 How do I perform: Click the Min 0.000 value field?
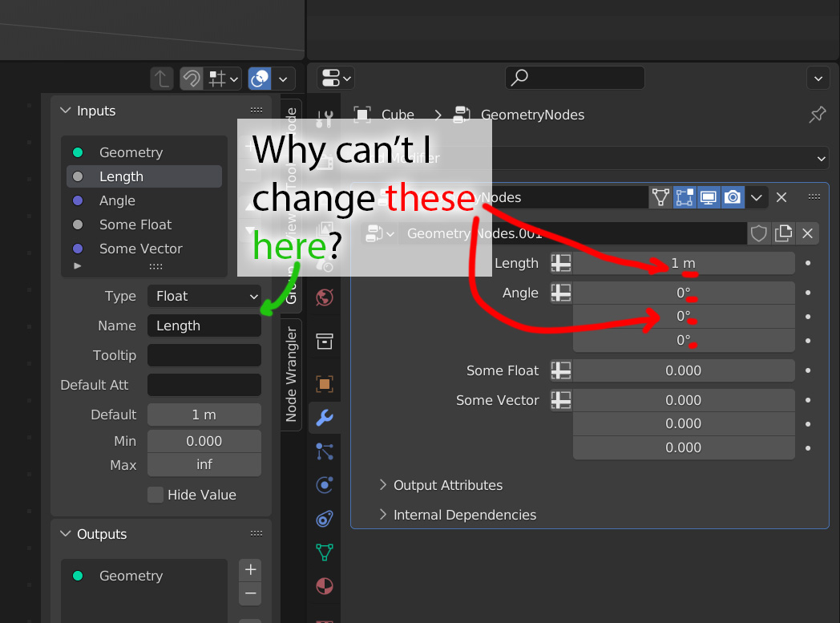click(204, 441)
